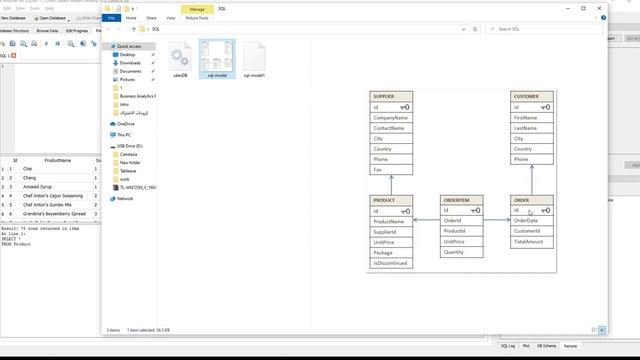Click the execute SQL play icon
The height and width of the screenshot is (360, 640).
coord(46,43)
